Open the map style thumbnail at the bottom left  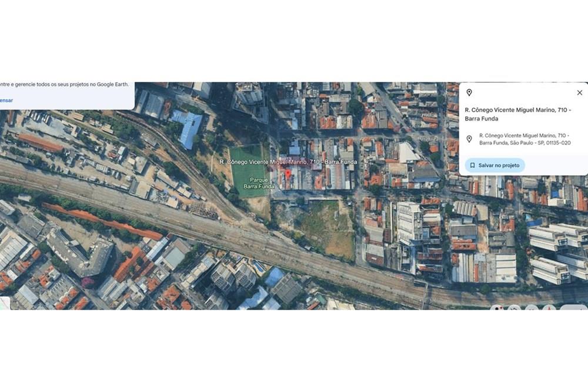[x=5, y=303]
